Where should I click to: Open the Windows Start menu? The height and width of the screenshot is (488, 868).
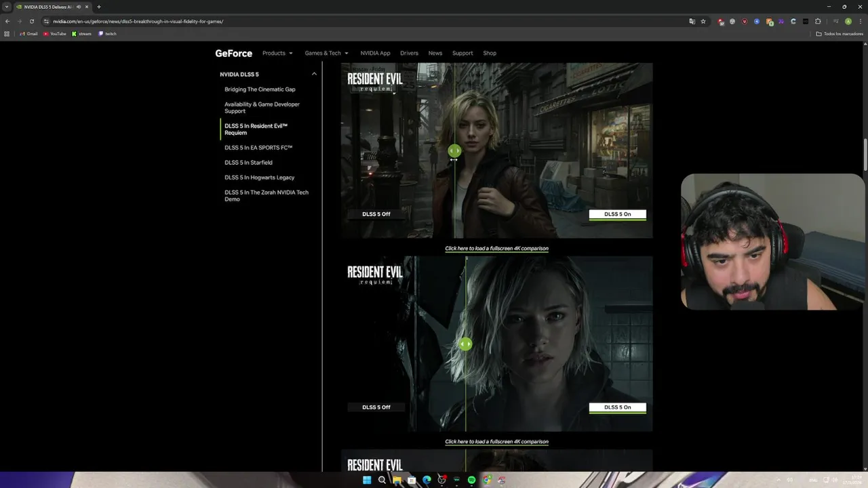pyautogui.click(x=367, y=480)
